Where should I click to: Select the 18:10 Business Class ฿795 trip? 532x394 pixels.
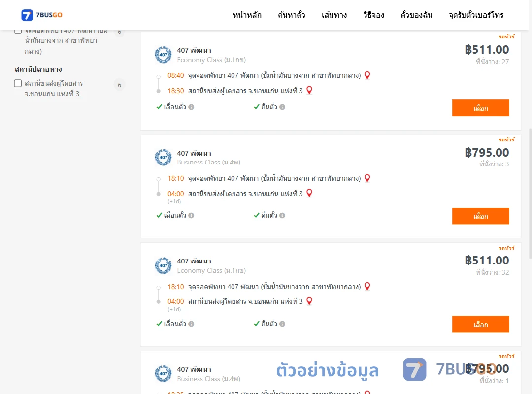point(480,216)
